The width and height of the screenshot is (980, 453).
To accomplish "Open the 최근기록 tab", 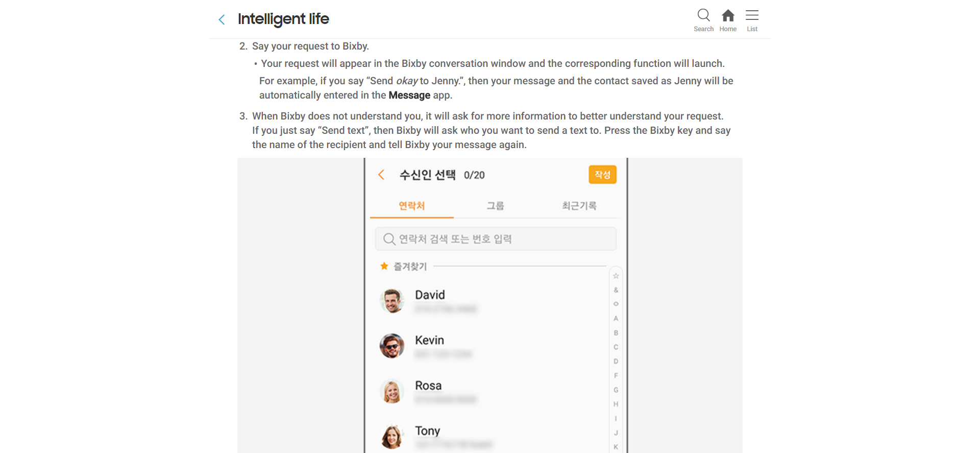I will (579, 206).
